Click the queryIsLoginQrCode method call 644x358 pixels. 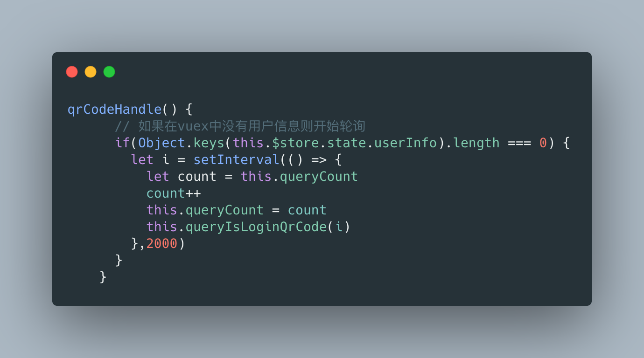[256, 227]
